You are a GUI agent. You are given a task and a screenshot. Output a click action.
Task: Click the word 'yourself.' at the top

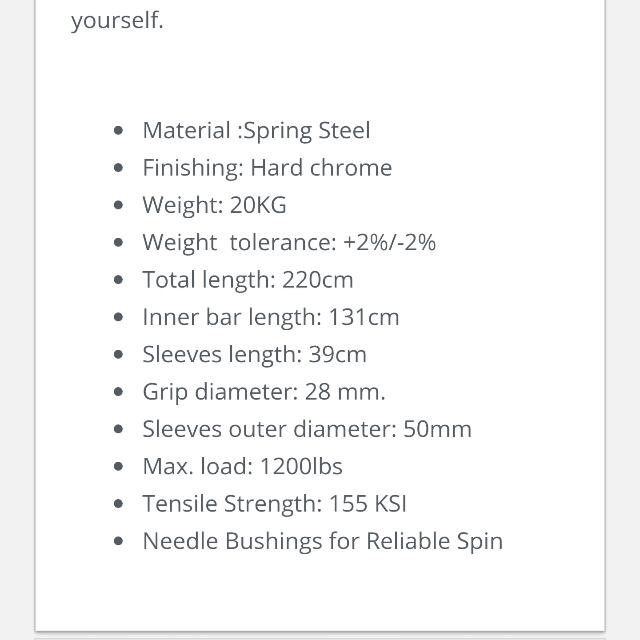[x=117, y=20]
